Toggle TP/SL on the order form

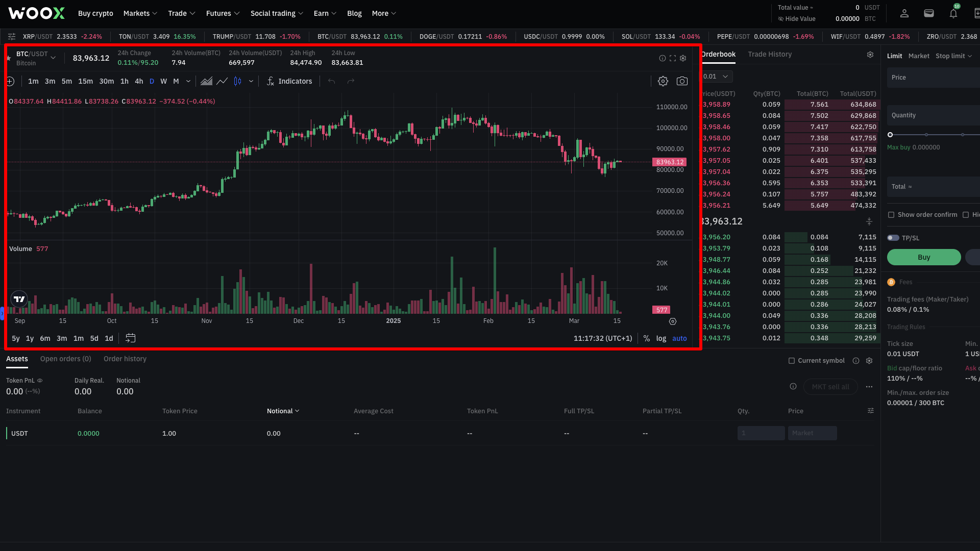pyautogui.click(x=894, y=238)
